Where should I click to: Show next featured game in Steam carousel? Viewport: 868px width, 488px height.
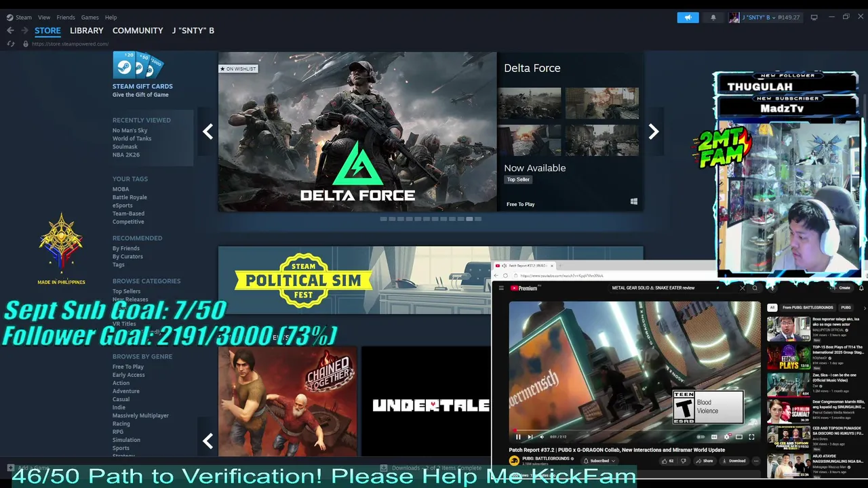pyautogui.click(x=654, y=131)
